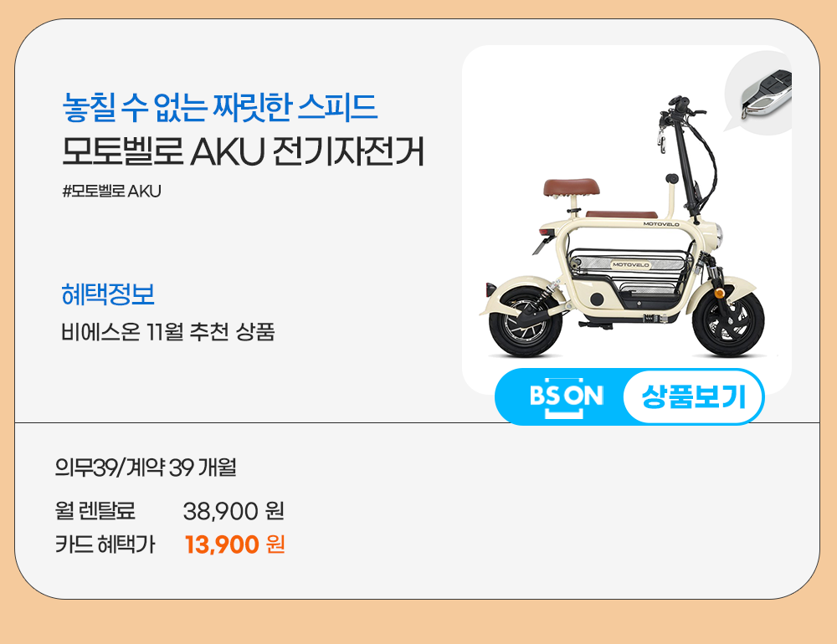Click the bike's round headlight
The height and width of the screenshot is (644, 837).
click(717, 233)
